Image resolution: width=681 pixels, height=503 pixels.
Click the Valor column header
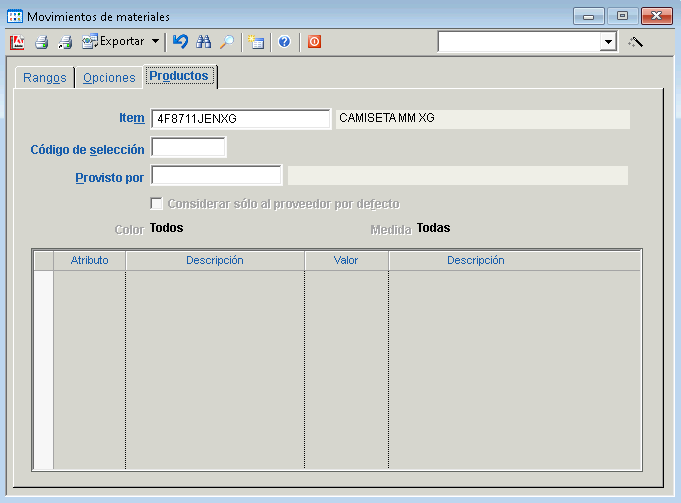pos(346,260)
